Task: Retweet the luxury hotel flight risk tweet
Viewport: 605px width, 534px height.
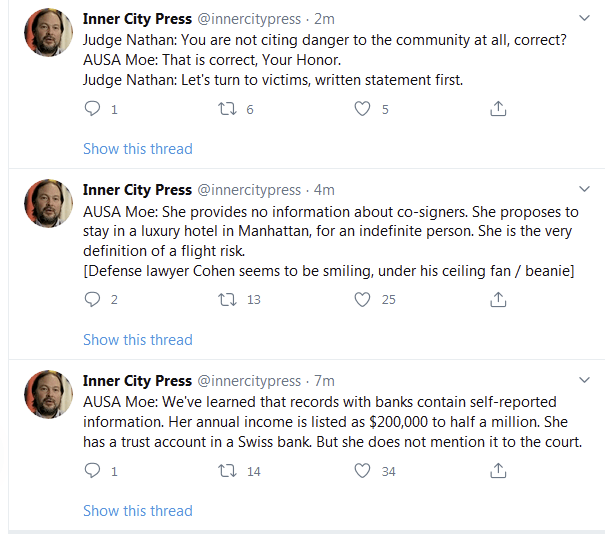Action: click(x=225, y=299)
